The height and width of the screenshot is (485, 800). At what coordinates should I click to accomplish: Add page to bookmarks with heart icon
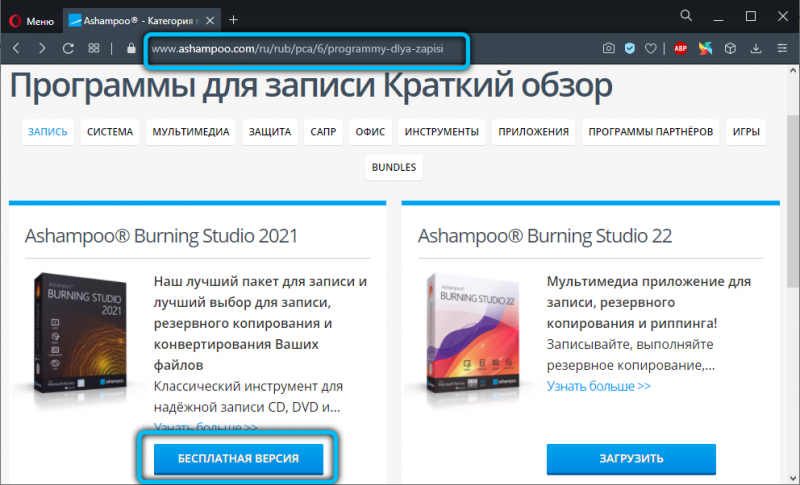(651, 48)
